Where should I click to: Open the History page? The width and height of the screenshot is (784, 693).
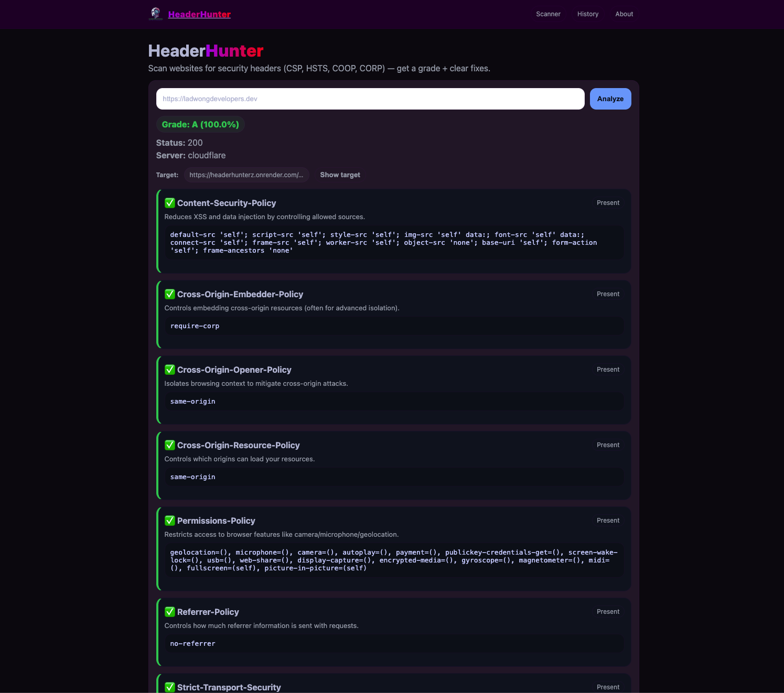[x=587, y=14]
